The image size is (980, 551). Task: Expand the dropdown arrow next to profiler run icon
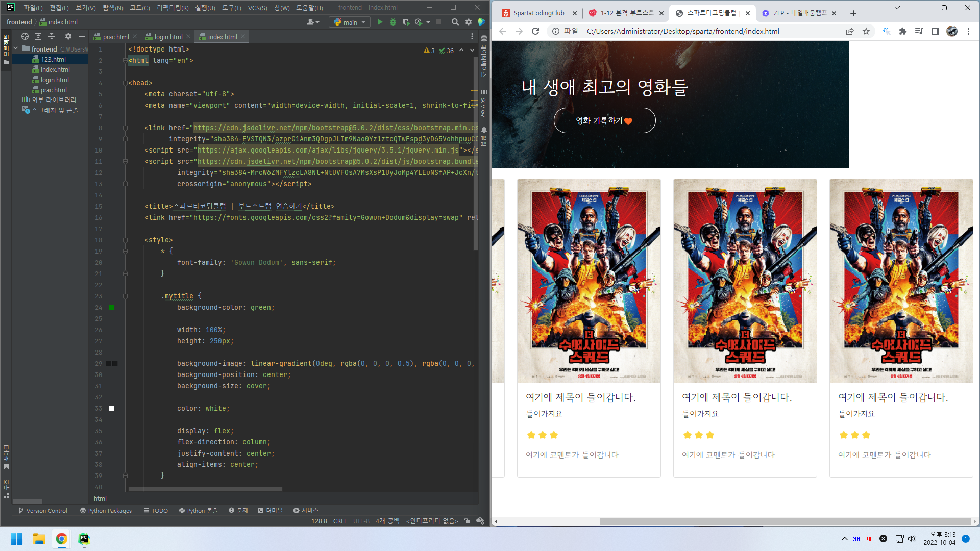[428, 22]
